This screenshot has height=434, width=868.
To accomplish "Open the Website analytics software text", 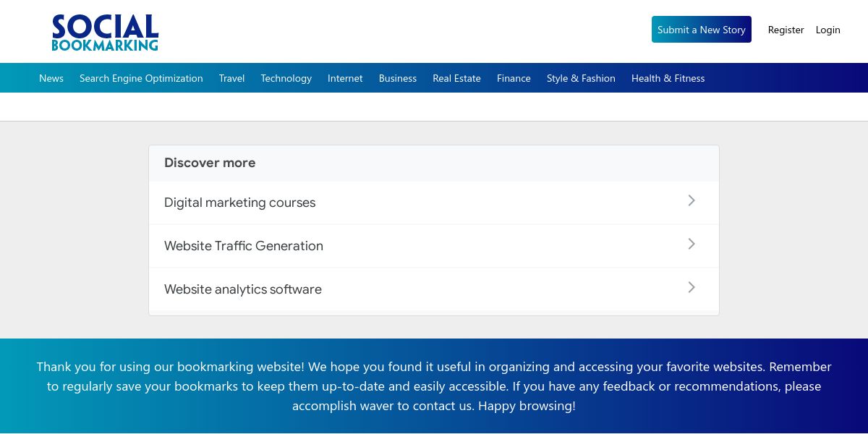I will (x=243, y=289).
